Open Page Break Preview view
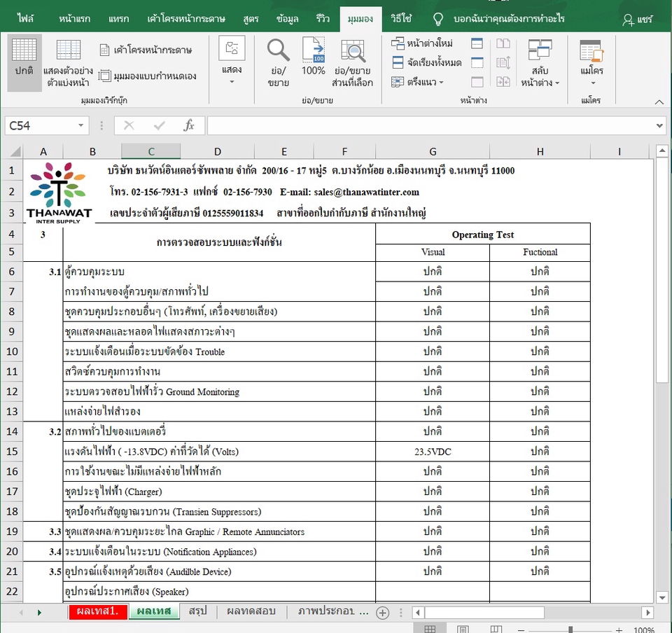Image resolution: width=672 pixels, height=633 pixels. [68, 62]
